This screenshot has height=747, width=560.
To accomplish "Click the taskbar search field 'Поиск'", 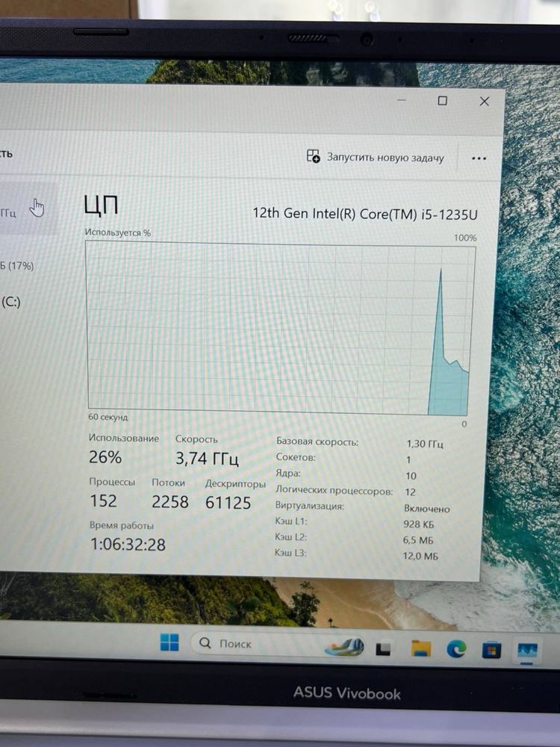I will [279, 644].
